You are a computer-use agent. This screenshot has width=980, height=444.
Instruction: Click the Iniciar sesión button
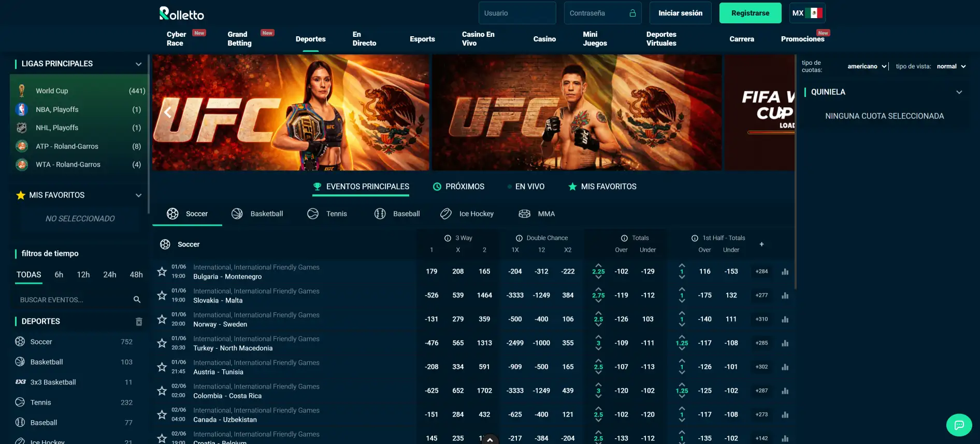coord(680,13)
